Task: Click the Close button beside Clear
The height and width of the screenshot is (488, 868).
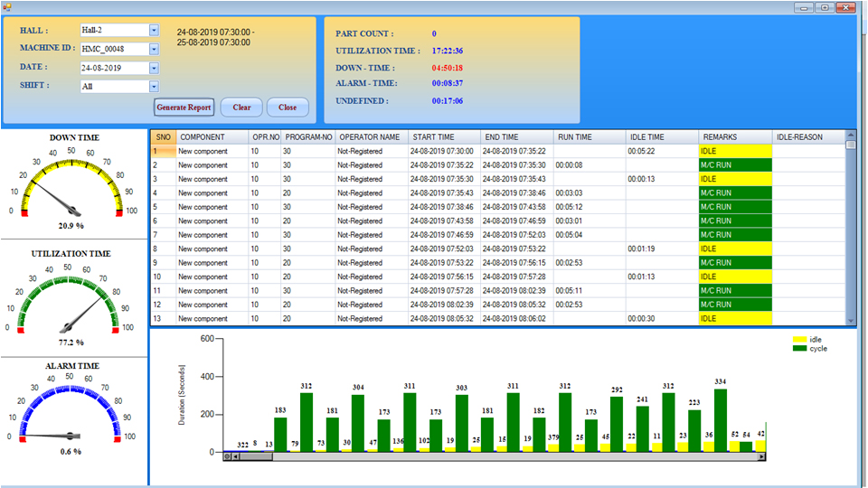Action: coord(288,108)
